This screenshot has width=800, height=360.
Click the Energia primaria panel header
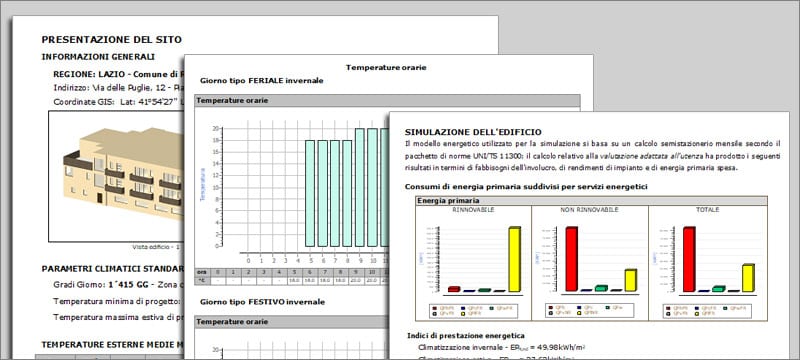point(591,200)
